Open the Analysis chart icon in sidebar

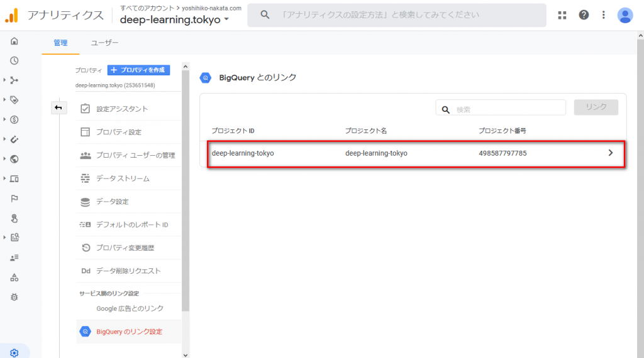click(14, 237)
